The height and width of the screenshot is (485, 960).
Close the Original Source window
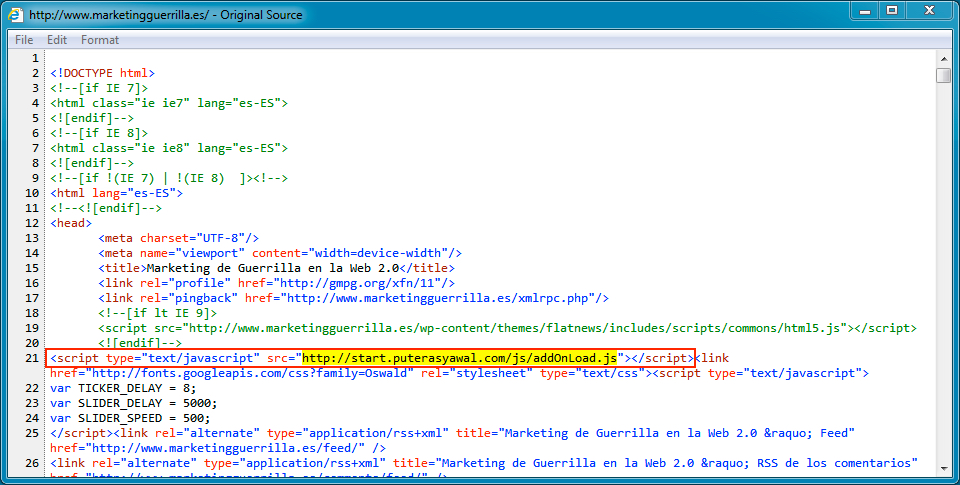(x=930, y=11)
